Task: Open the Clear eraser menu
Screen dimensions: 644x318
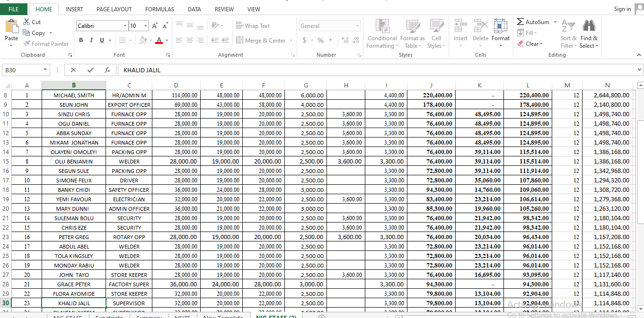Action: (530, 44)
